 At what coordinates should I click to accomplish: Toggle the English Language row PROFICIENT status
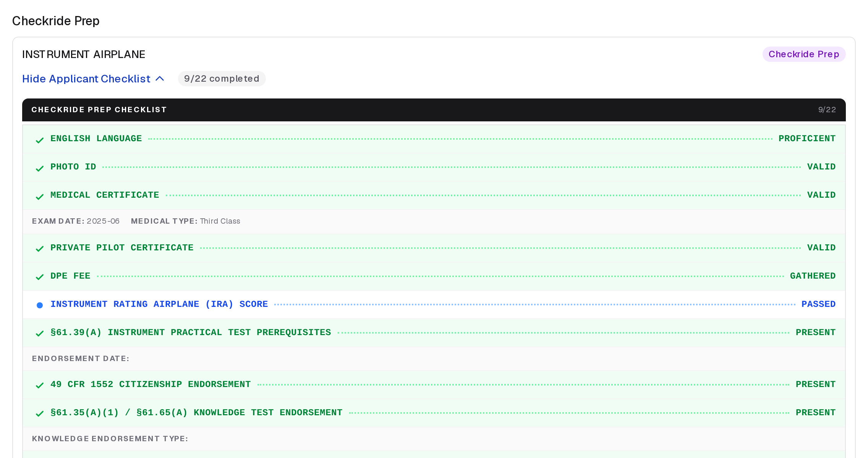point(807,139)
